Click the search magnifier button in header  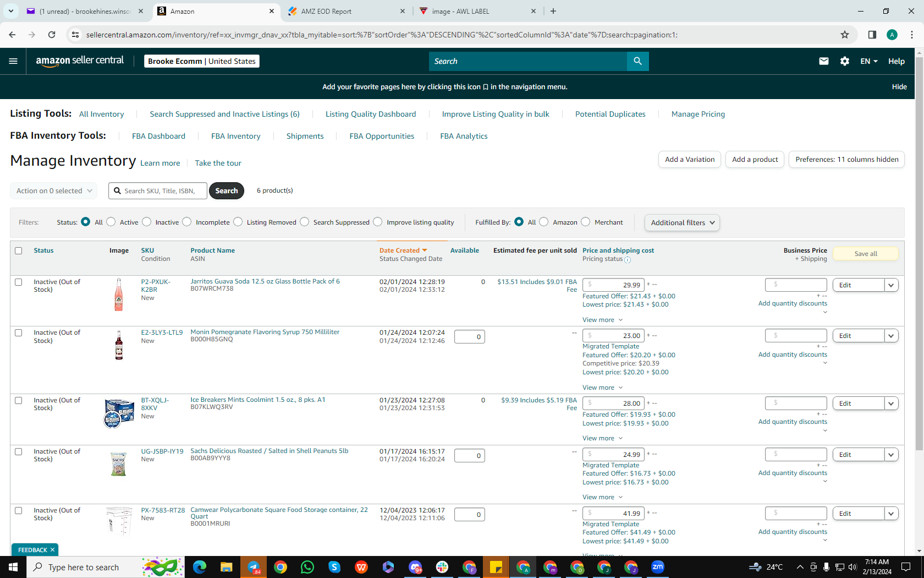637,61
